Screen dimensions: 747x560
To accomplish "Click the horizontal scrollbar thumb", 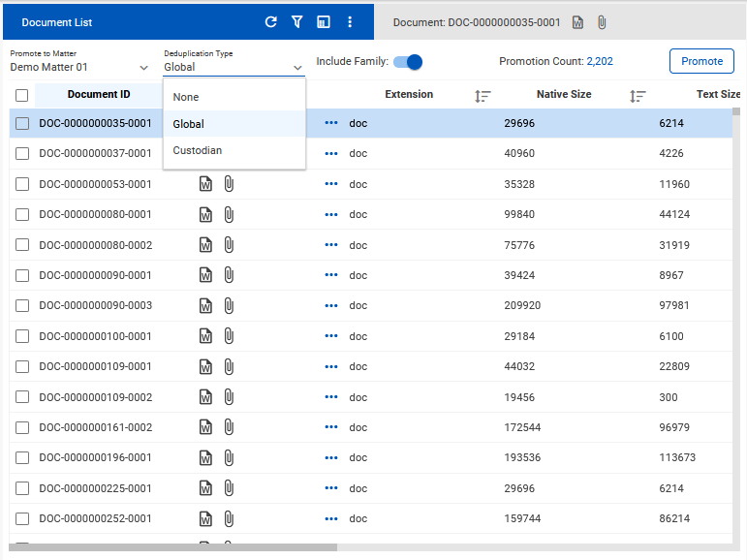I will tap(172, 547).
